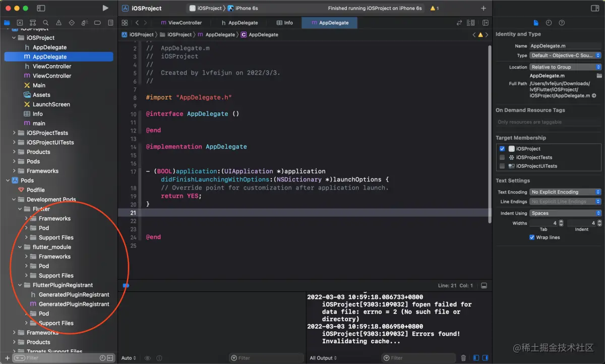Open the Auto variables scope selector

(x=129, y=358)
